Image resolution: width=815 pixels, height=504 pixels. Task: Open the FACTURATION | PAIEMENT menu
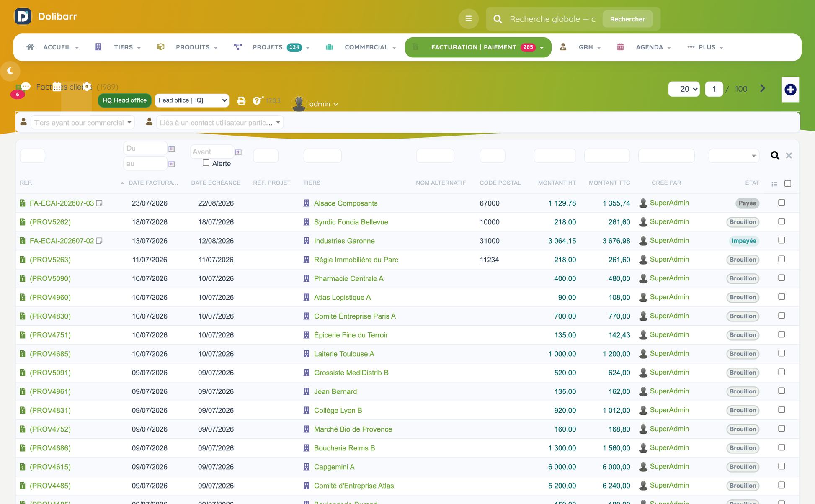pos(478,47)
